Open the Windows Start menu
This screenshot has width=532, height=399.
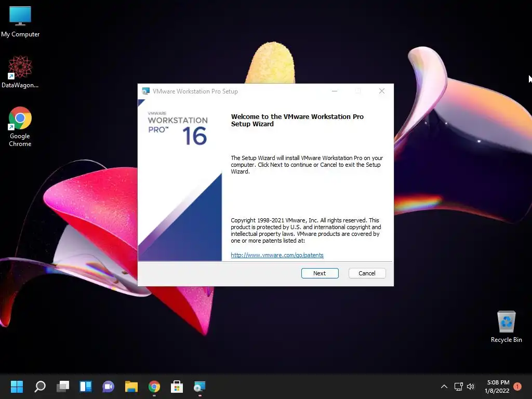pyautogui.click(x=17, y=387)
